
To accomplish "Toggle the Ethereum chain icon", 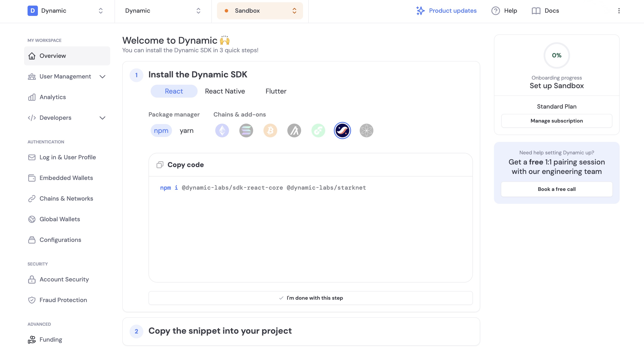I will (222, 130).
